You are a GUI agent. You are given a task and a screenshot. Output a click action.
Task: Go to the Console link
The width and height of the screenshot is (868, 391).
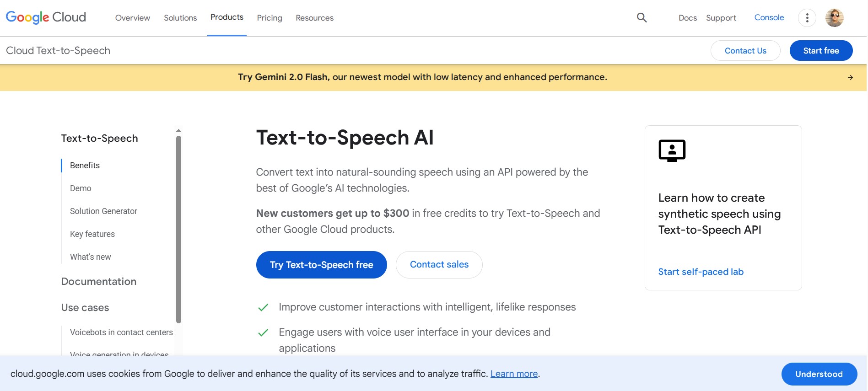(x=769, y=17)
